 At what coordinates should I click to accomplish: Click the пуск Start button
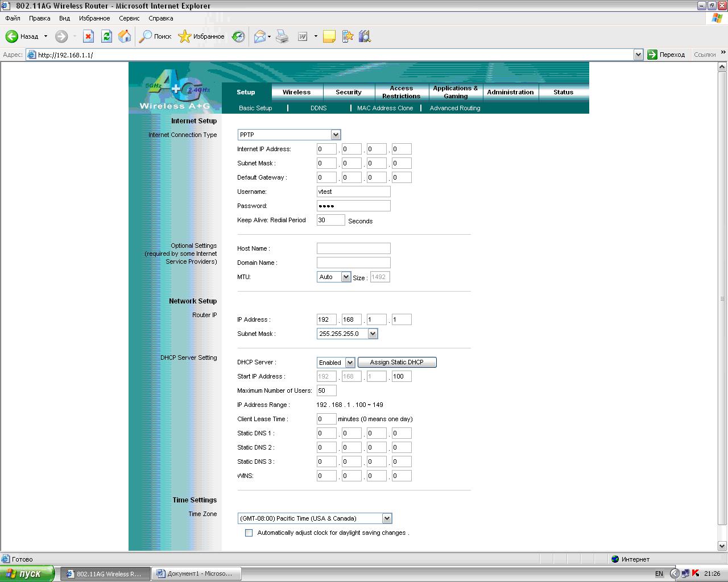coord(27,573)
